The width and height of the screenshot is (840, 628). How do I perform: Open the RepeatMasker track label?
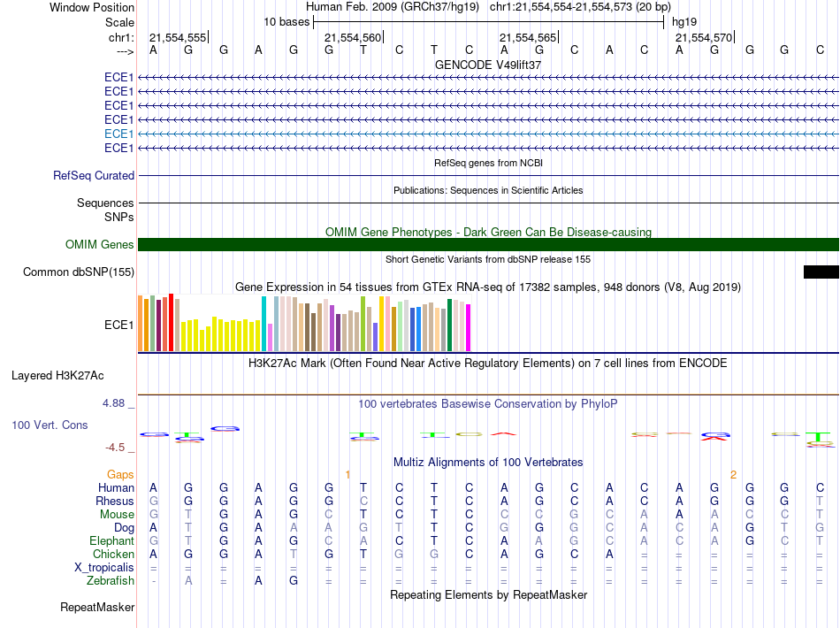(x=97, y=608)
